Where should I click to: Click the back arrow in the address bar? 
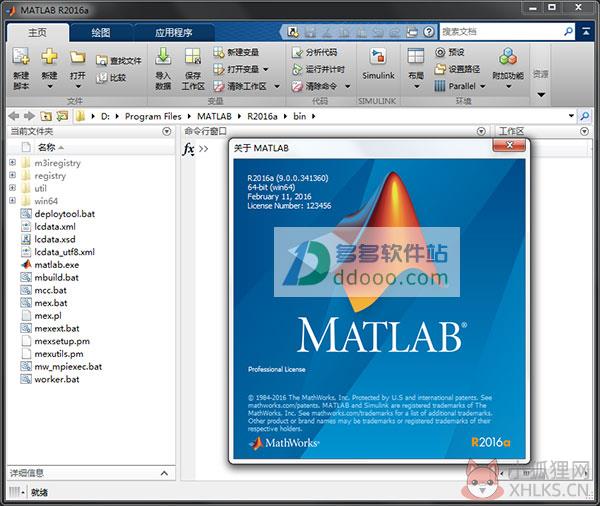(x=14, y=116)
